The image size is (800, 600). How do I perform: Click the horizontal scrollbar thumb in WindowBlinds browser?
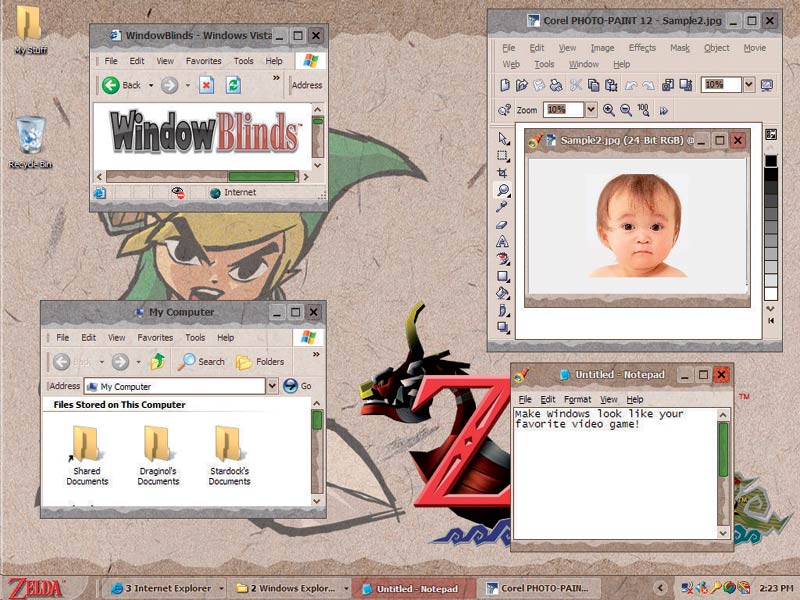(x=262, y=177)
